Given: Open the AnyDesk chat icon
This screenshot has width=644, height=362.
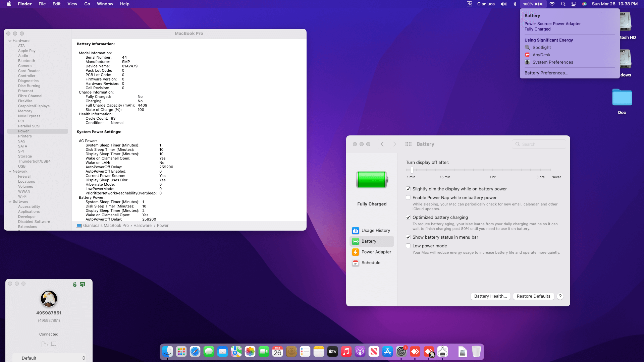Looking at the screenshot, I should (x=54, y=344).
